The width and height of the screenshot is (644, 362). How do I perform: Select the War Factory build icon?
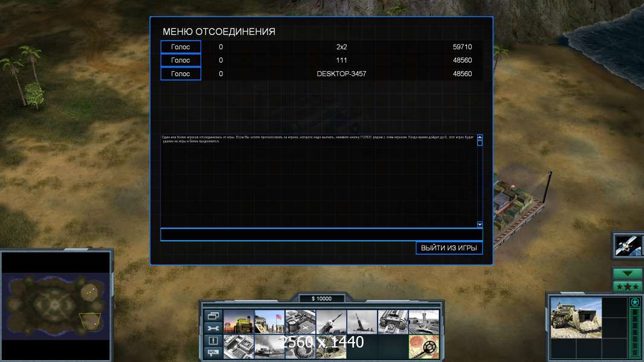(x=393, y=322)
